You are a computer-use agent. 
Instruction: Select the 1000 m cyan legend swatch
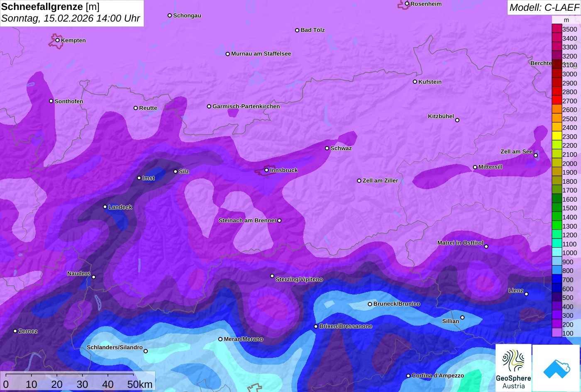coord(557,252)
